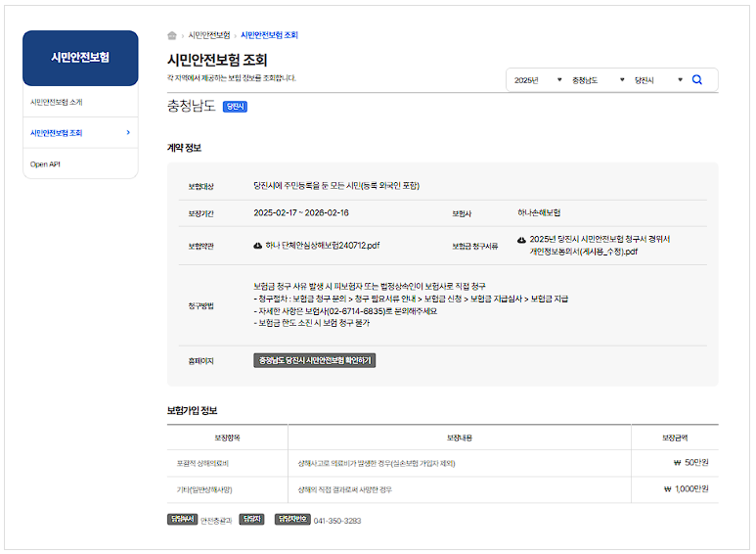
Task: Click the 청구방법 label
Action: tap(200, 306)
